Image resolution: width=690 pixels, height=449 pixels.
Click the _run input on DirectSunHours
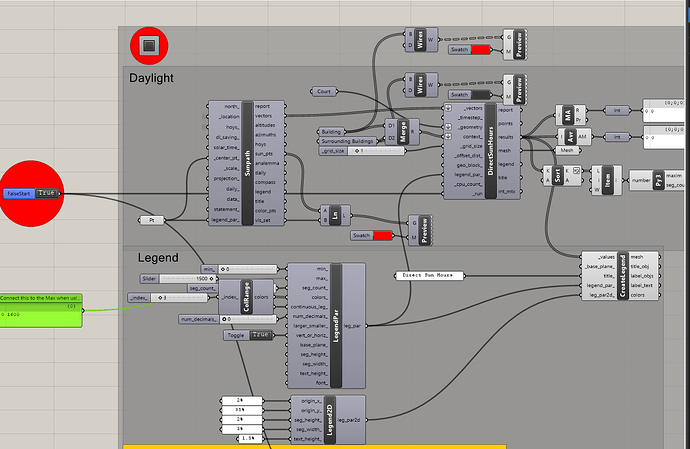coord(477,194)
